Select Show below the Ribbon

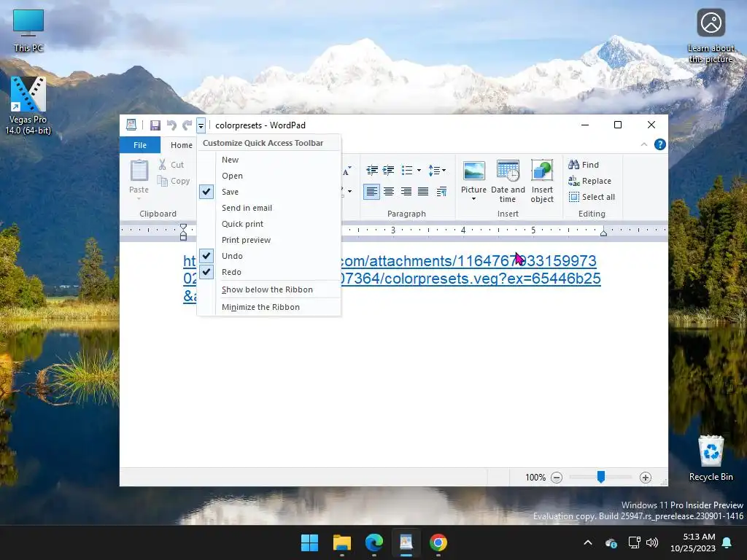click(x=269, y=289)
